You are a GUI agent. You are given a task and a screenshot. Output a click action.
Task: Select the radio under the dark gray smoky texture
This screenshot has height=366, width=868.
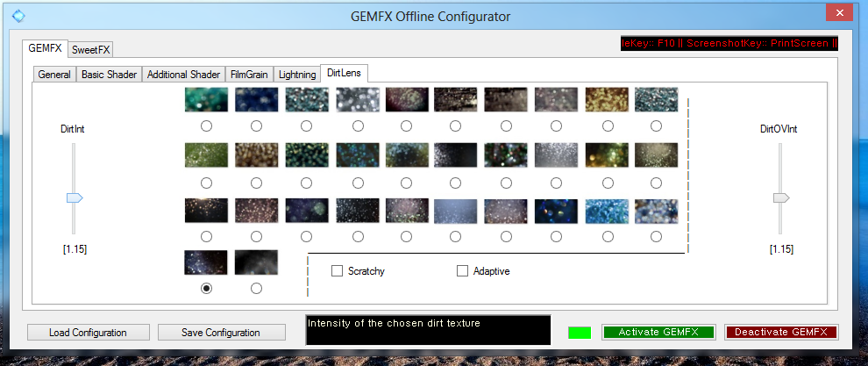point(256,289)
